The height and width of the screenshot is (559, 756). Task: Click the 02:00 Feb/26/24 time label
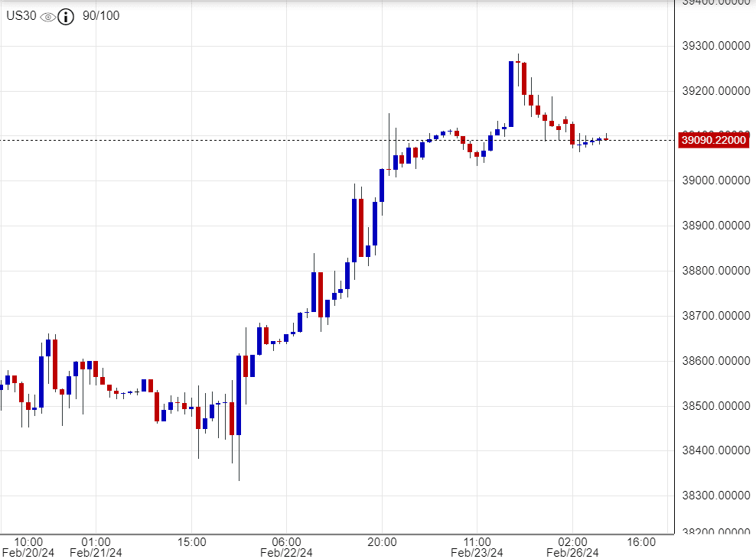click(572, 547)
